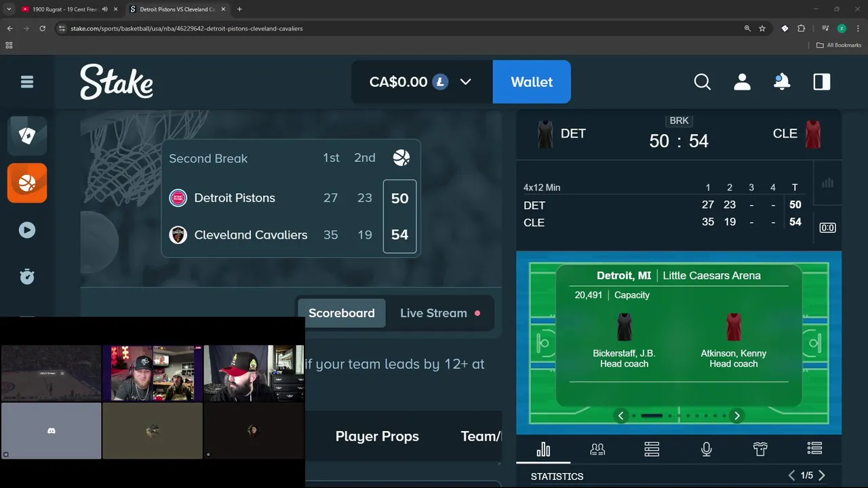This screenshot has height=488, width=868.
Task: Select the head-to-head people widget tab
Action: [597, 449]
